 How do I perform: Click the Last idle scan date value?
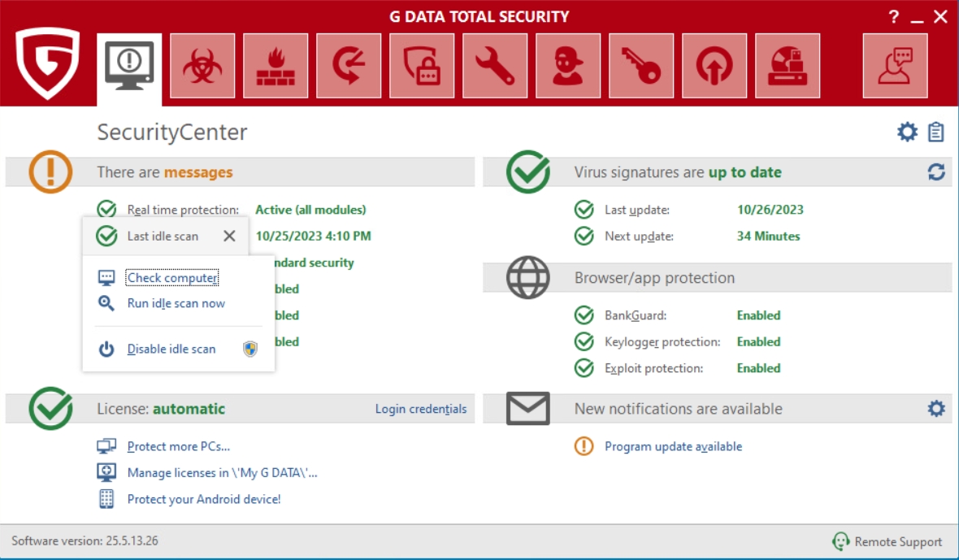pos(313,236)
